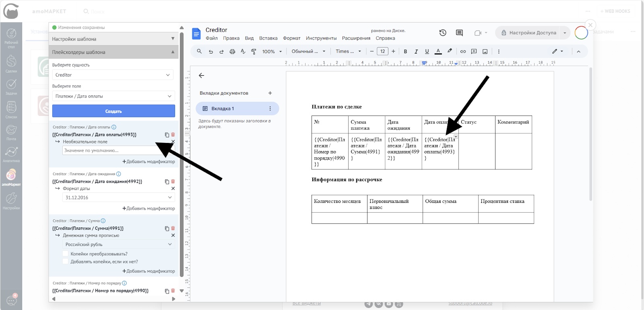Image resolution: width=644 pixels, height=310 pixels.
Task: Check Добавлять копейки, если их нет? checkbox
Action: pyautogui.click(x=65, y=261)
